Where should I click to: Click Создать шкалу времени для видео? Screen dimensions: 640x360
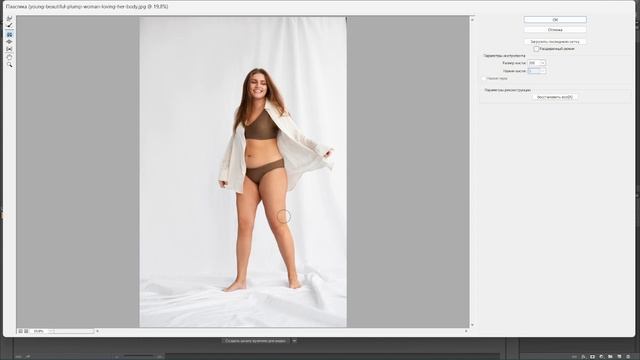[x=256, y=340]
